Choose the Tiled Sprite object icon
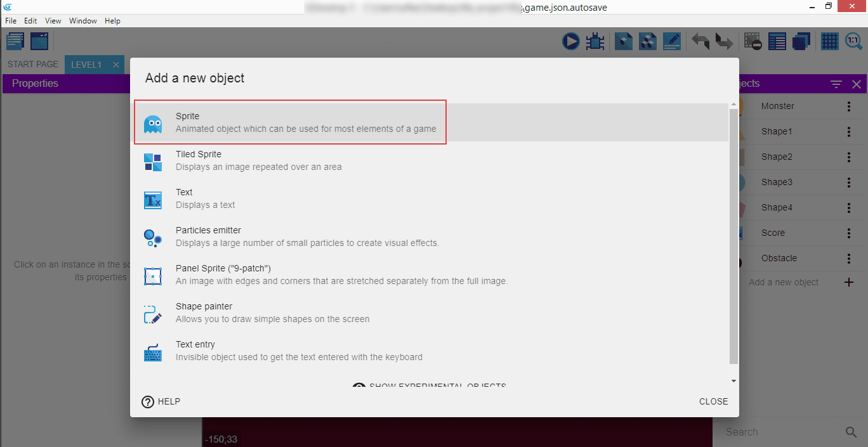This screenshot has width=868, height=447. [153, 162]
